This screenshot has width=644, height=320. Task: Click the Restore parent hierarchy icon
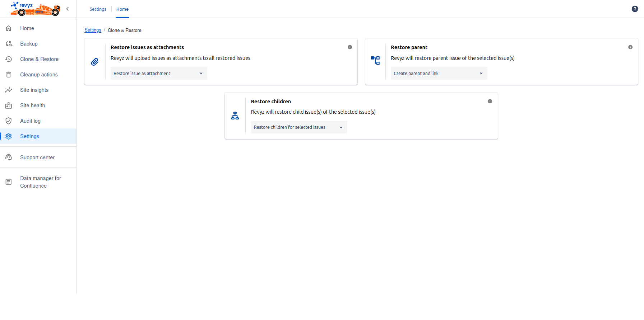coord(375,60)
